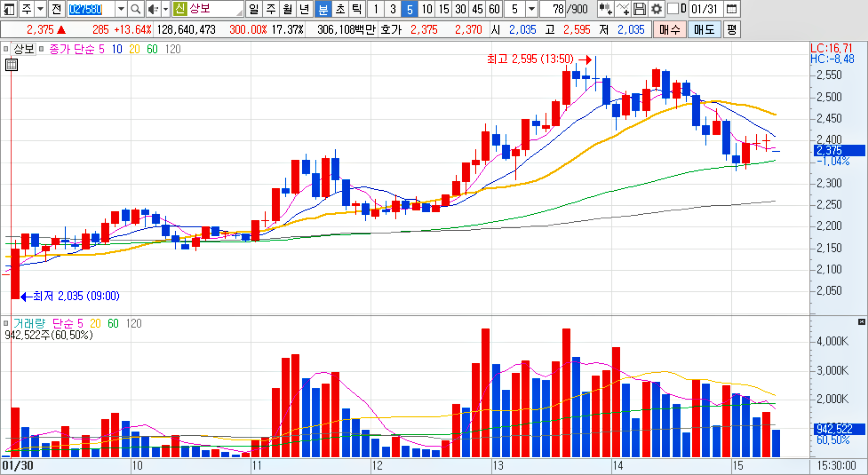Toggle the D checkbox beside date
Screen dimensions: 868x475
(x=673, y=9)
